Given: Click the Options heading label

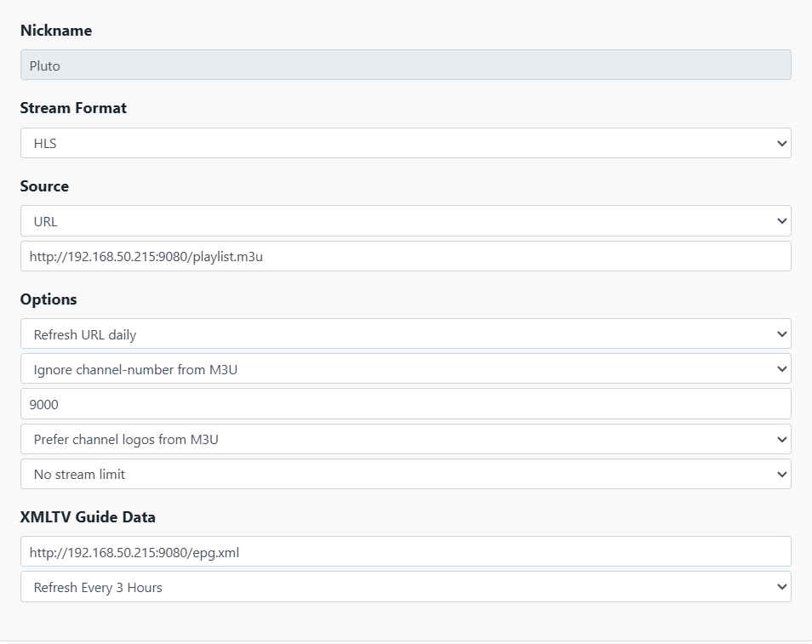Looking at the screenshot, I should pos(49,299).
